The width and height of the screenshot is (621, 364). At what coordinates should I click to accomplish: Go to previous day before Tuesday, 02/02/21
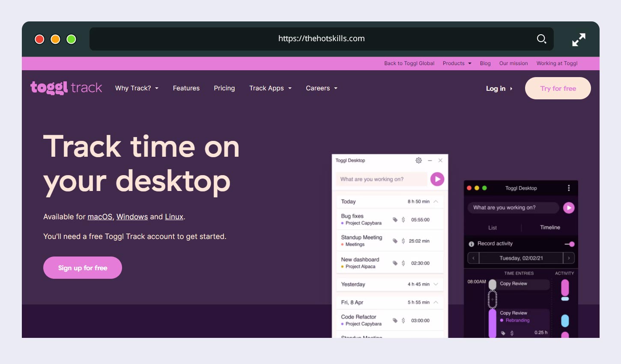(x=473, y=258)
